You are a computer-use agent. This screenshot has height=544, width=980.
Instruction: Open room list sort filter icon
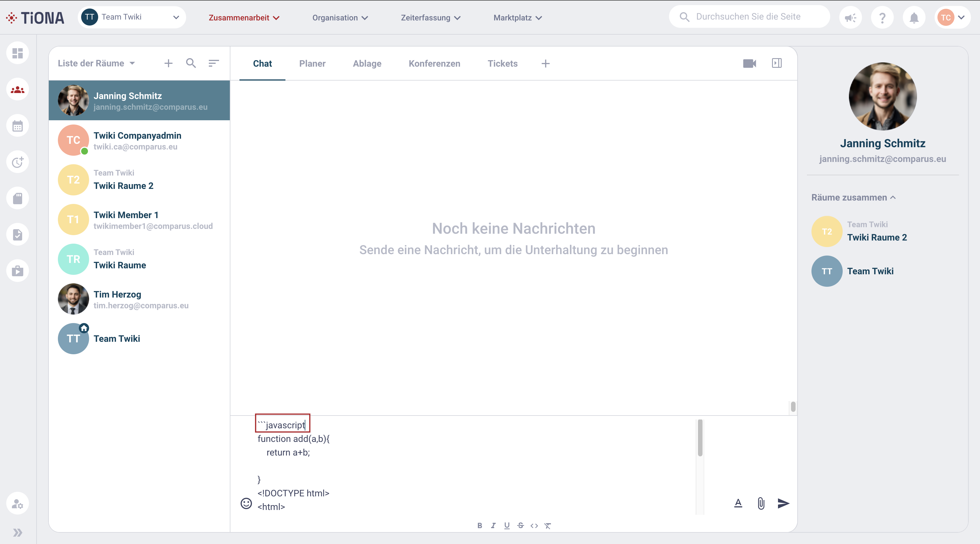pyautogui.click(x=214, y=64)
